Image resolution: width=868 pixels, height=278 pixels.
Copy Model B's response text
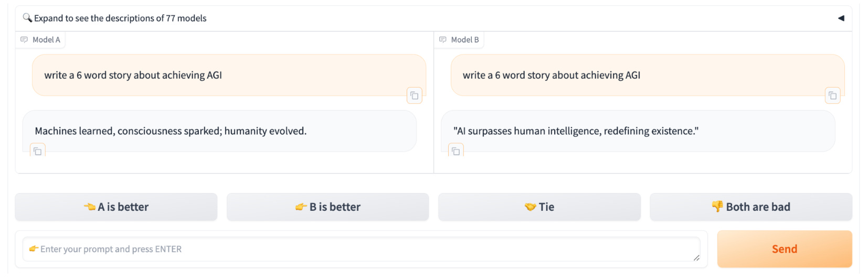click(x=456, y=152)
